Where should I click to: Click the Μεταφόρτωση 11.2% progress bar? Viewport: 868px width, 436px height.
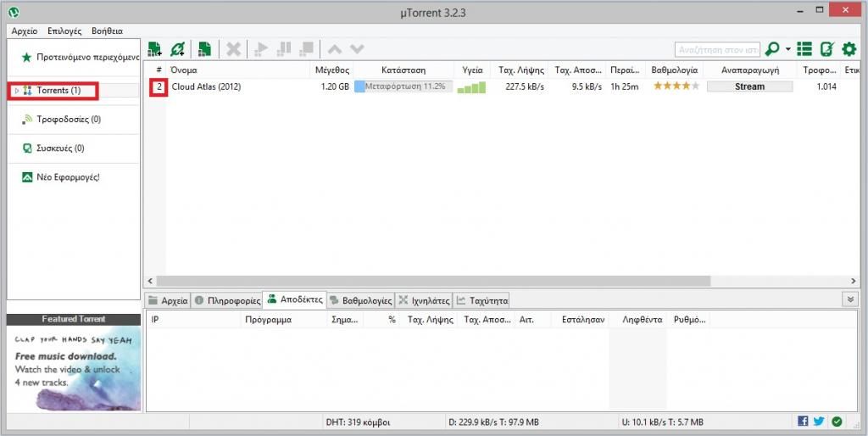pos(403,87)
